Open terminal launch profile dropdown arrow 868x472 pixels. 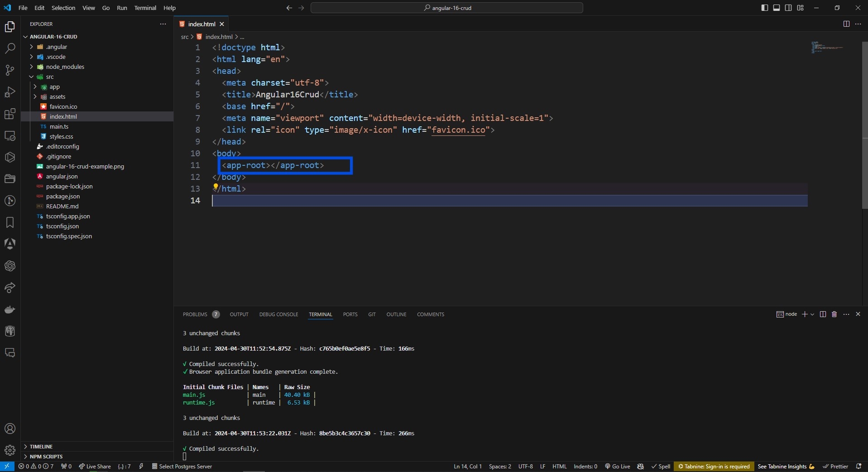click(812, 314)
